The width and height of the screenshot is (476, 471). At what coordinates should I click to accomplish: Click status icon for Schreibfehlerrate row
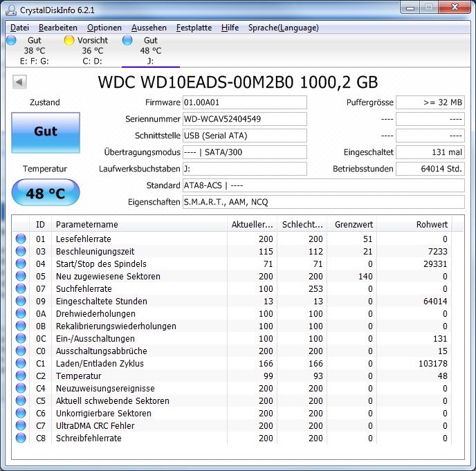pyautogui.click(x=21, y=438)
